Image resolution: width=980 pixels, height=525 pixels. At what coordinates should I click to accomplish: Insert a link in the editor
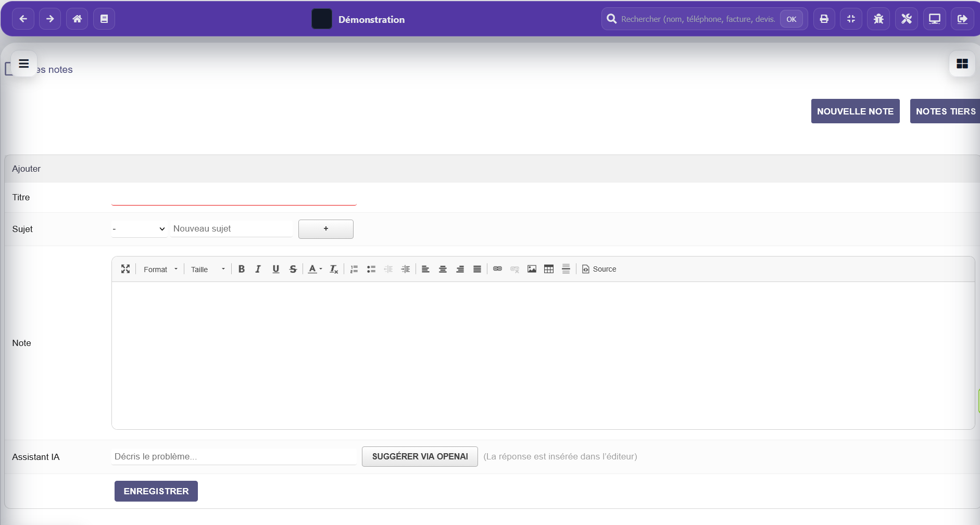(497, 269)
